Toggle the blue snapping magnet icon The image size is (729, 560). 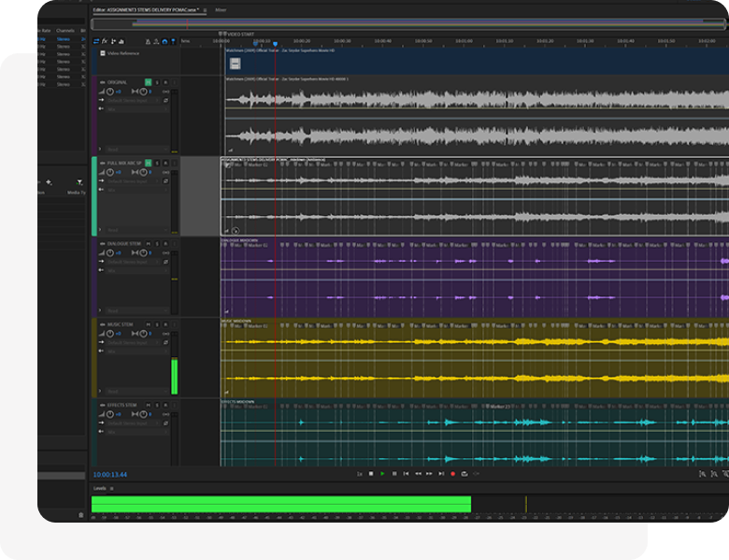coord(164,41)
